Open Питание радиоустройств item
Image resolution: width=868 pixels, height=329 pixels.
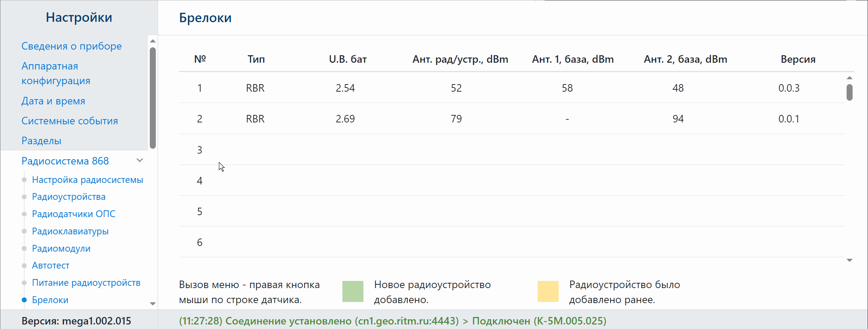[x=86, y=283]
